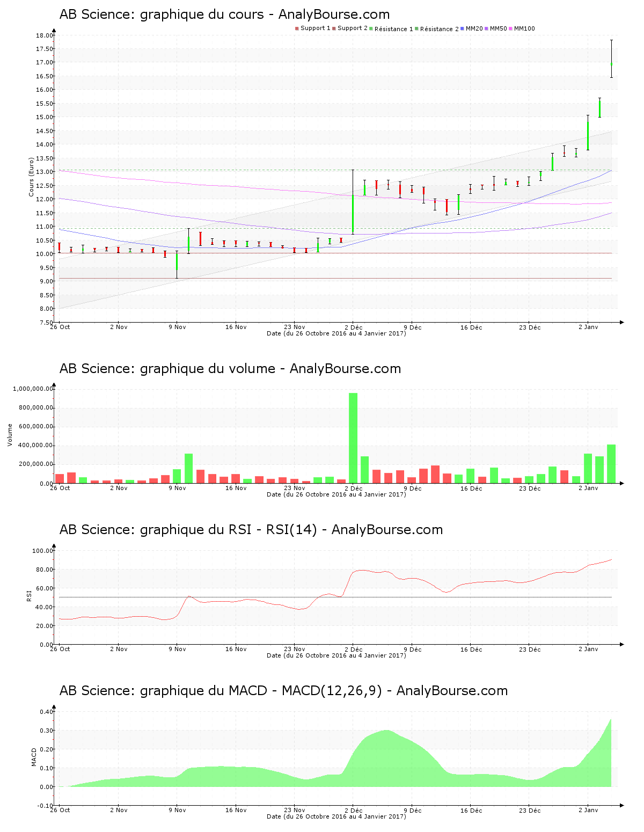Image resolution: width=644 pixels, height=832 pixels.
Task: Select the Résistance 2 legend label
Action: click(439, 29)
